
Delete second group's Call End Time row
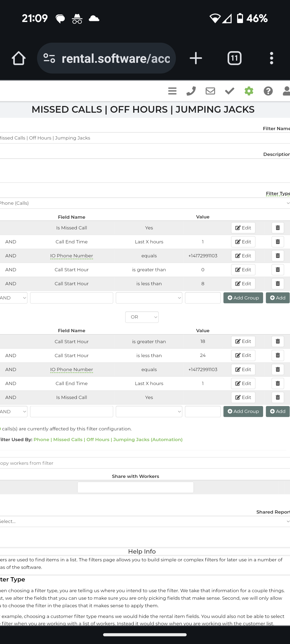[278, 383]
